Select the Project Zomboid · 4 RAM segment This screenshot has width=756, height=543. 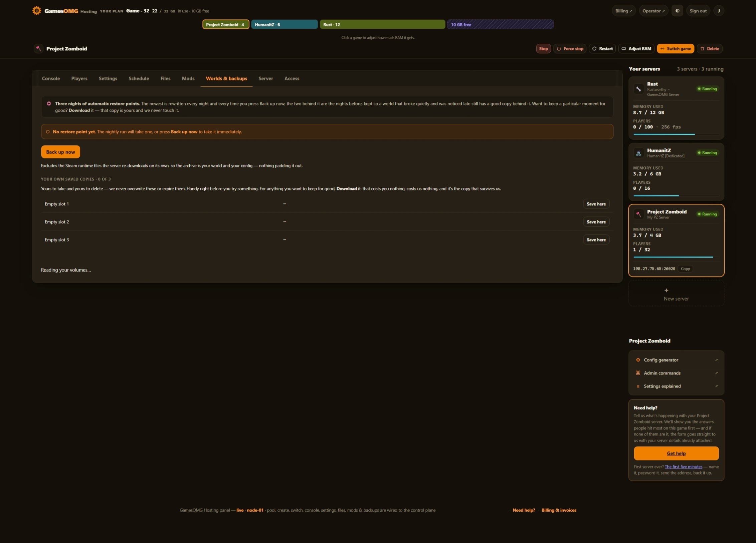226,24
